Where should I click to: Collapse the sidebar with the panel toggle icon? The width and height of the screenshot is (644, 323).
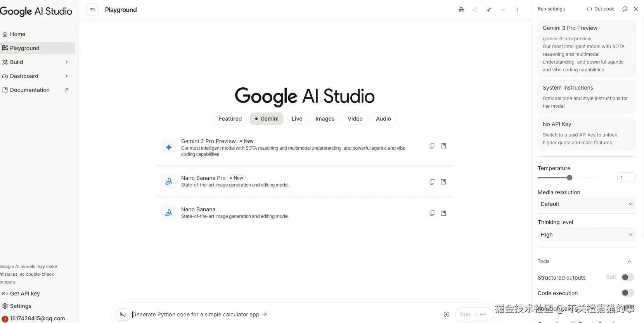coord(92,10)
